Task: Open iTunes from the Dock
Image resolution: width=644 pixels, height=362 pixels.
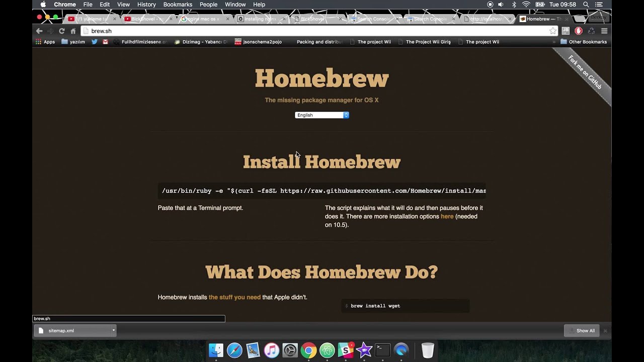Action: click(272, 350)
